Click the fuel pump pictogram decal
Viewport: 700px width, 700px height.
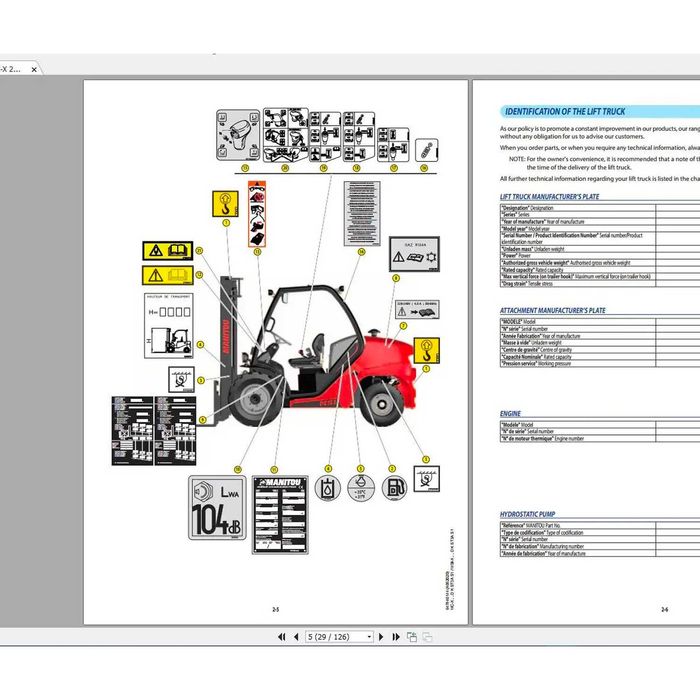pos(394,488)
